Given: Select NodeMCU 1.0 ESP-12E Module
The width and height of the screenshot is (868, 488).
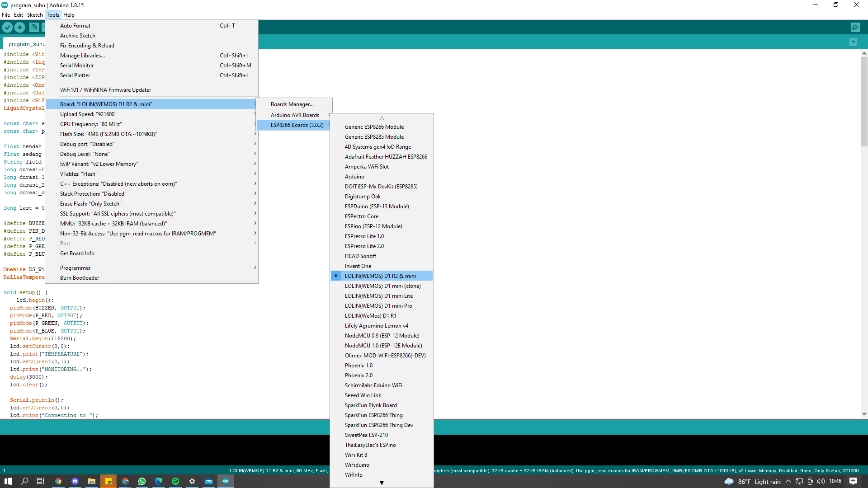Looking at the screenshot, I should 383,345.
